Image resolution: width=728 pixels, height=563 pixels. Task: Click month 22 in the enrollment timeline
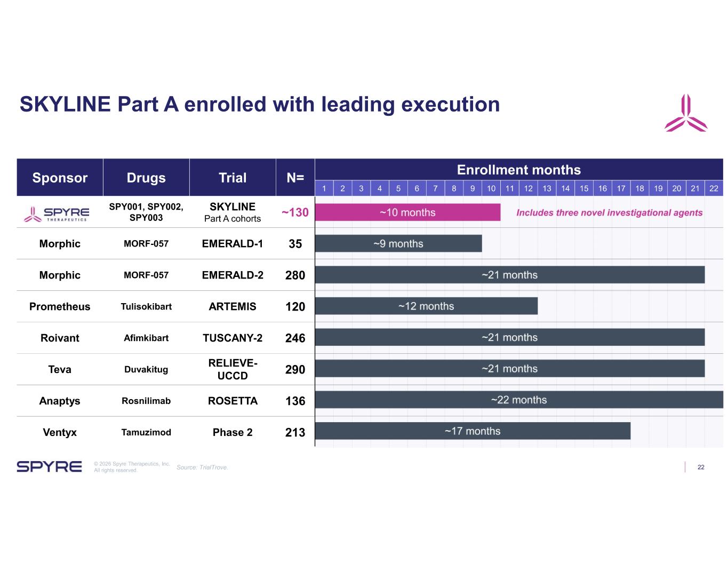[x=714, y=188]
